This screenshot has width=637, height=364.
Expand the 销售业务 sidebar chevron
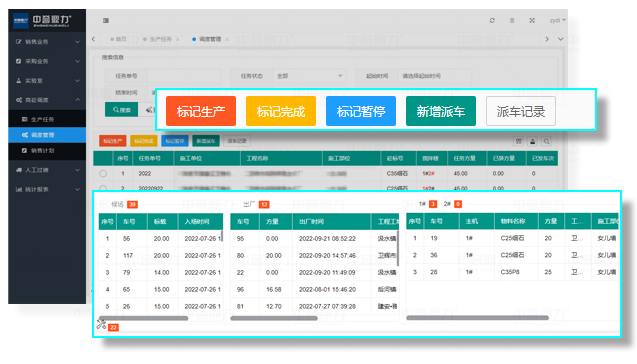[x=77, y=42]
